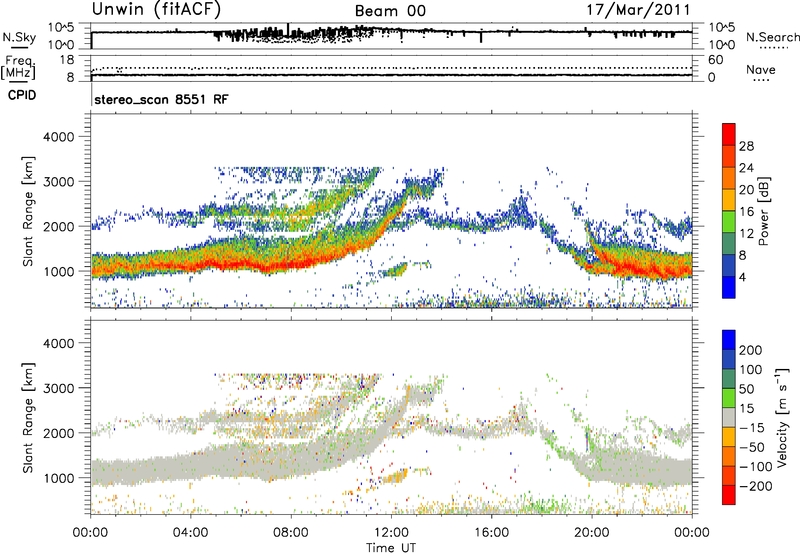Viewport: 800px width, 554px height.
Task: Click the '−100' label on Velocity color bar
Action: (x=756, y=467)
